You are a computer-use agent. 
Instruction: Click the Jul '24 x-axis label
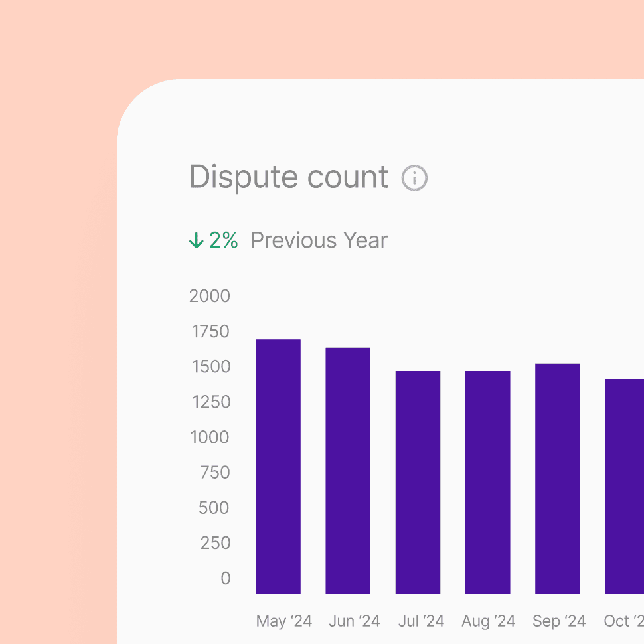coord(421,621)
